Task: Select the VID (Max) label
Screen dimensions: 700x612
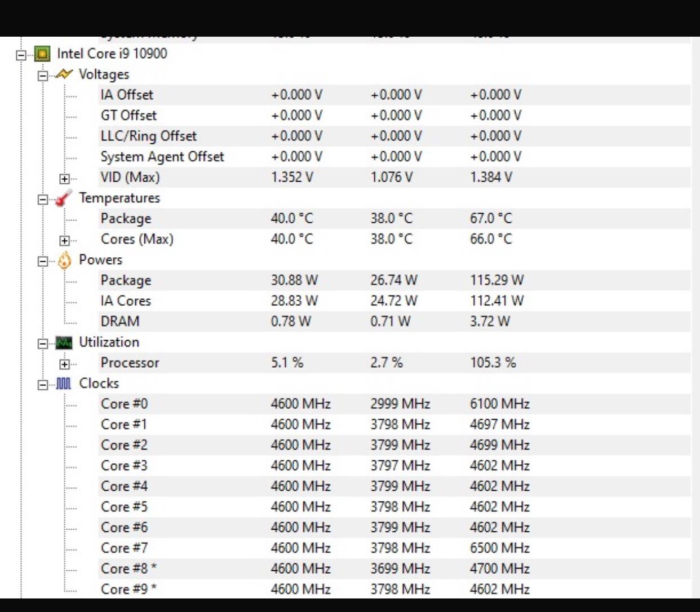Action: click(130, 177)
